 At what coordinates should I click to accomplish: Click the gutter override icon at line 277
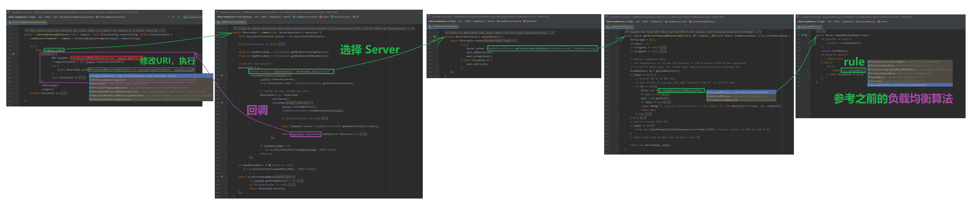222,75
